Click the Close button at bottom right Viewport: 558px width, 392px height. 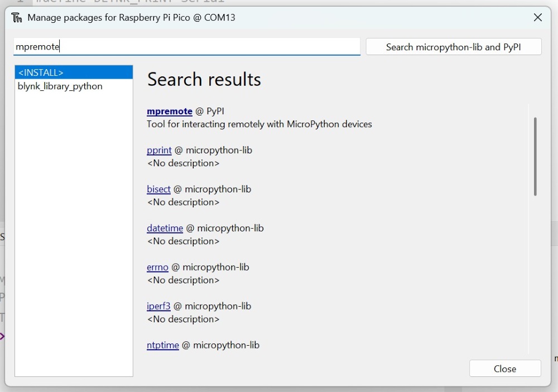coord(505,369)
